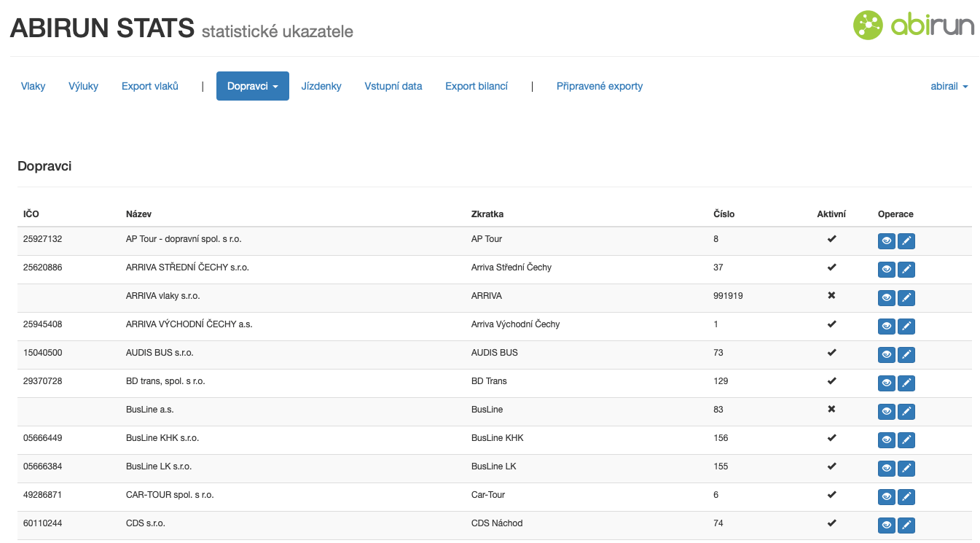Viewport: 980px width, 543px height.
Task: Click the inactive cross for ARRIVA vlaky
Action: pos(831,296)
